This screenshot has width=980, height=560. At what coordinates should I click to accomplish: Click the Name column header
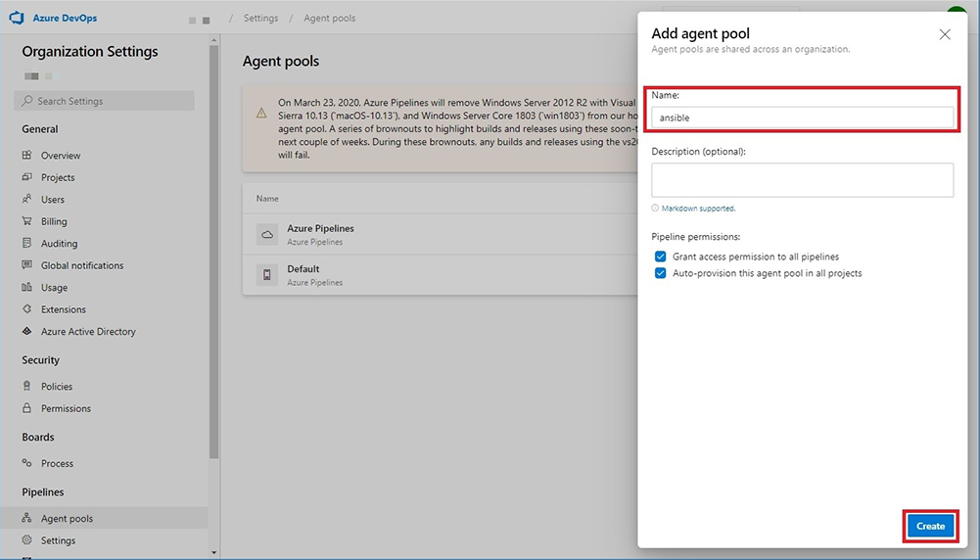coord(267,198)
